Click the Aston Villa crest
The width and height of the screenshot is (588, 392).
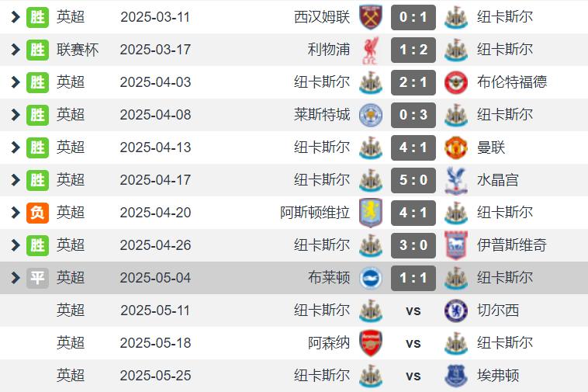click(x=371, y=213)
